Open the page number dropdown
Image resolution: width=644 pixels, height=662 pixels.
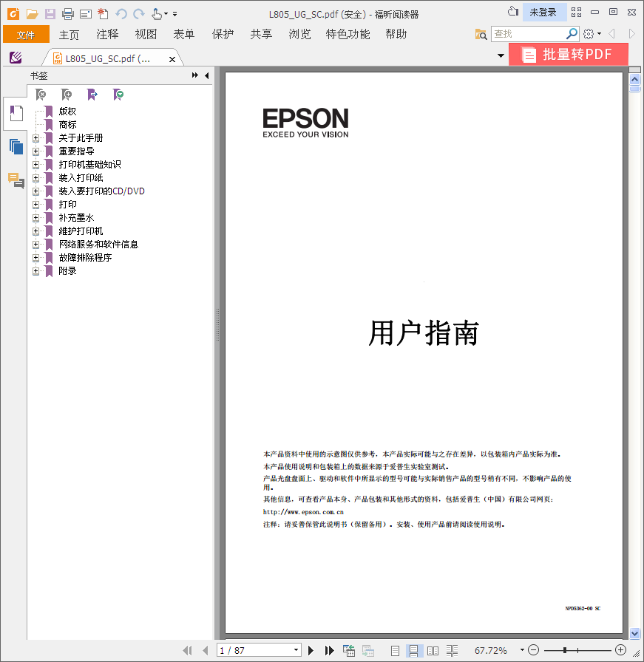tap(296, 650)
